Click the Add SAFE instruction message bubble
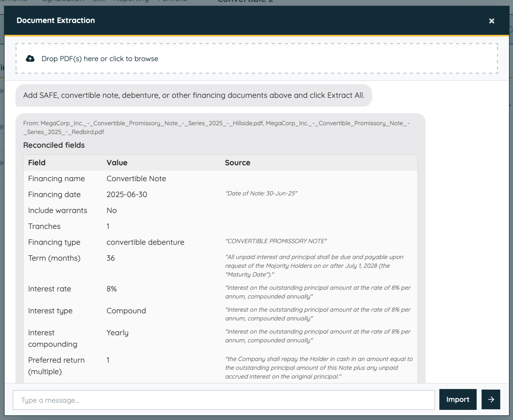The height and width of the screenshot is (420, 513). (x=194, y=95)
